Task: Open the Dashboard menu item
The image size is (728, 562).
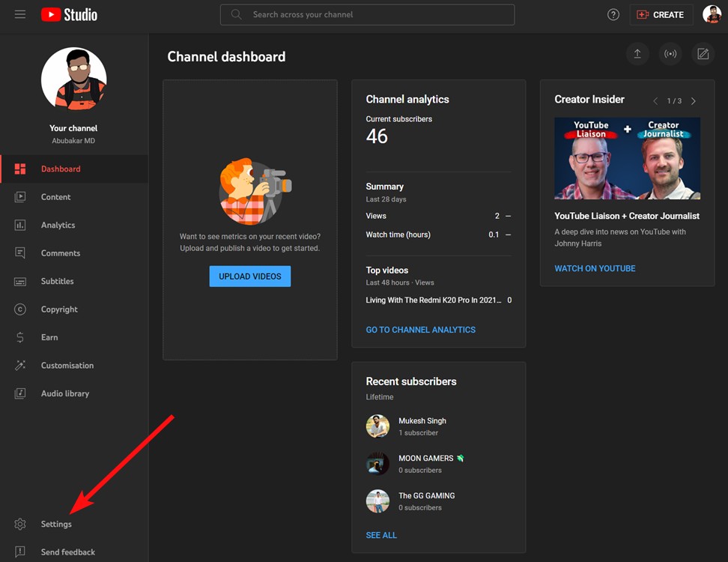Action: point(74,169)
